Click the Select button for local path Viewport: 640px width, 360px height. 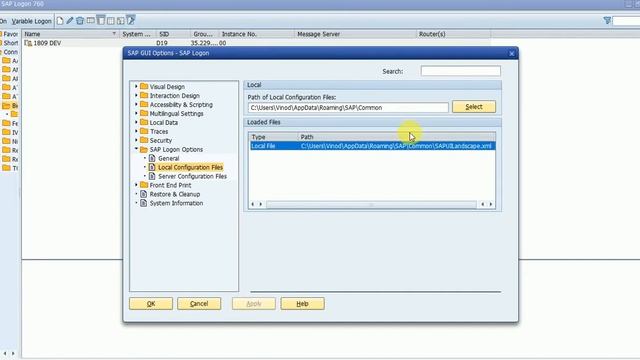point(474,107)
